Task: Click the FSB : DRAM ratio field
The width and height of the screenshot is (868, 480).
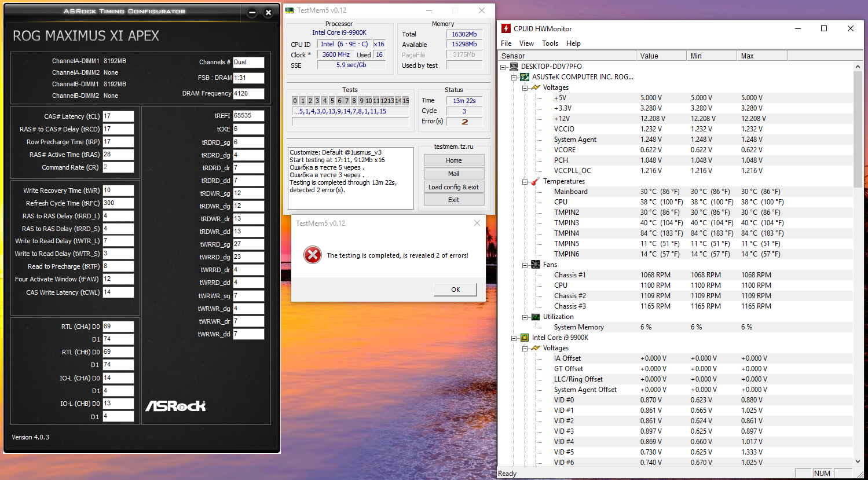Action: pyautogui.click(x=248, y=78)
